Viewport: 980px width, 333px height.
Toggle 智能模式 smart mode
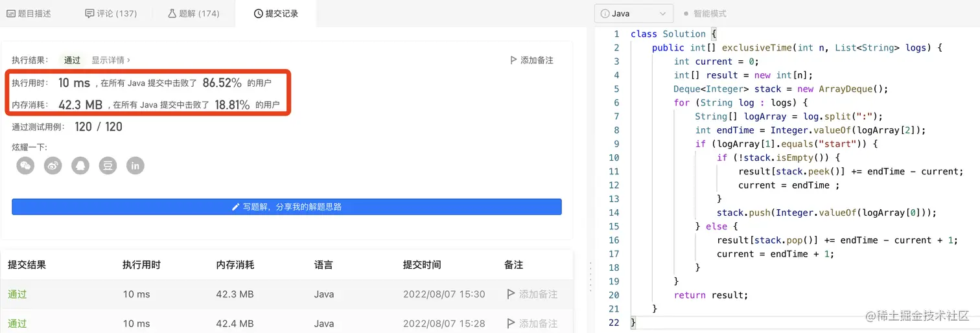pos(705,13)
